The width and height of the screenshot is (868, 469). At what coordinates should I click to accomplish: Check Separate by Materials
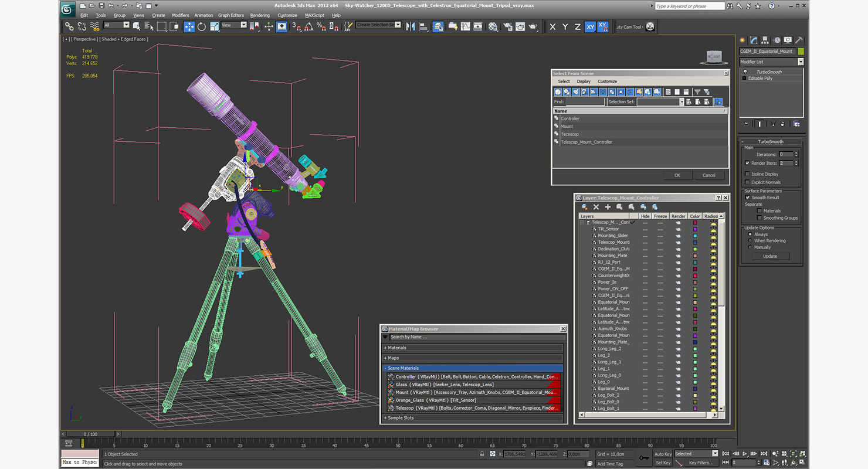759,211
